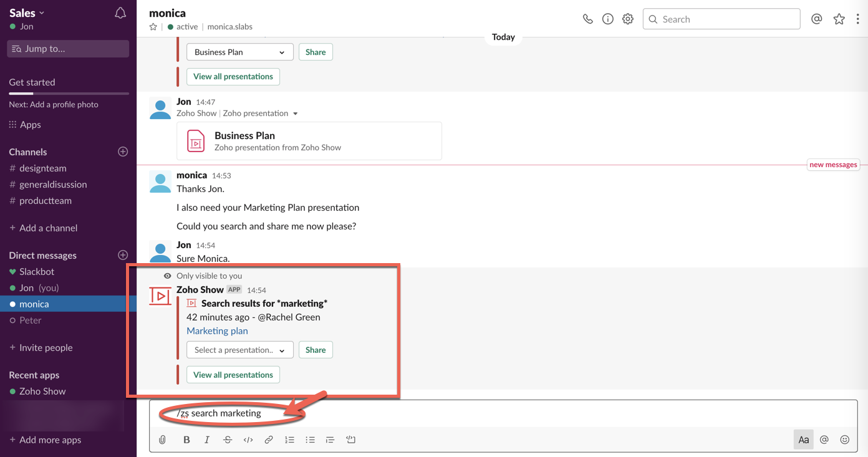
Task: Click the Channels section header
Action: [x=28, y=152]
